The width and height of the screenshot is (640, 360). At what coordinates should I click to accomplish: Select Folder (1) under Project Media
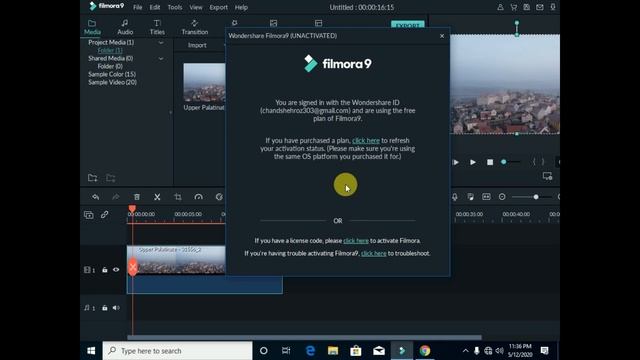point(110,50)
